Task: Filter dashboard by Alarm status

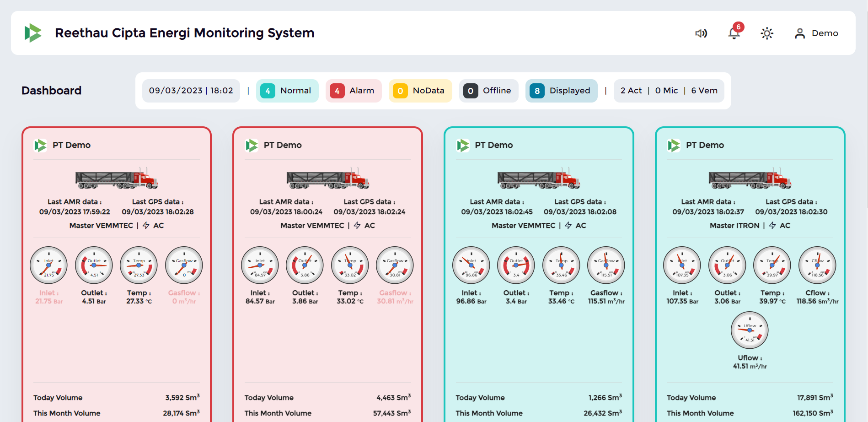Action: click(353, 91)
